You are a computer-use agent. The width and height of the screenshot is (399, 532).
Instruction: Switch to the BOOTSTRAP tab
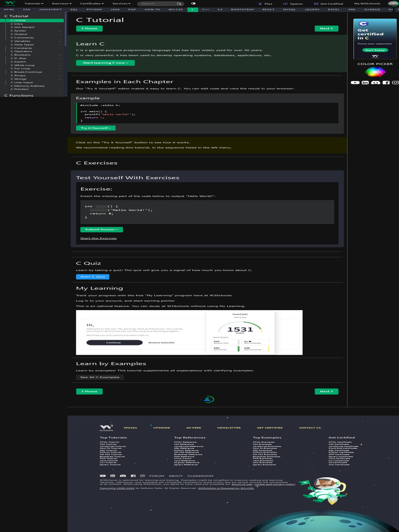(x=242, y=9)
